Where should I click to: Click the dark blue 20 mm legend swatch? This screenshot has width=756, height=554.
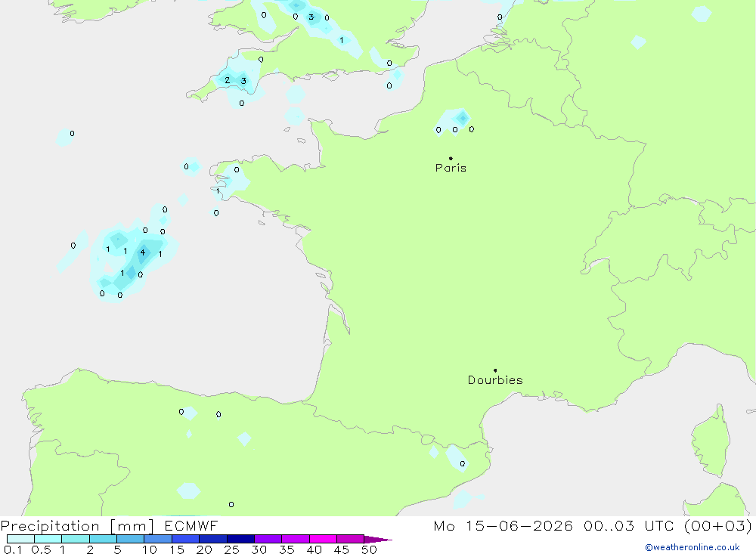(x=213, y=539)
